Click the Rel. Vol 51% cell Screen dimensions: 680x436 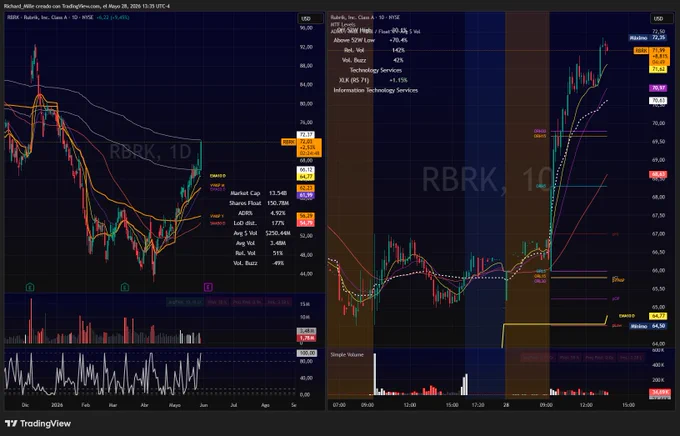tap(278, 253)
